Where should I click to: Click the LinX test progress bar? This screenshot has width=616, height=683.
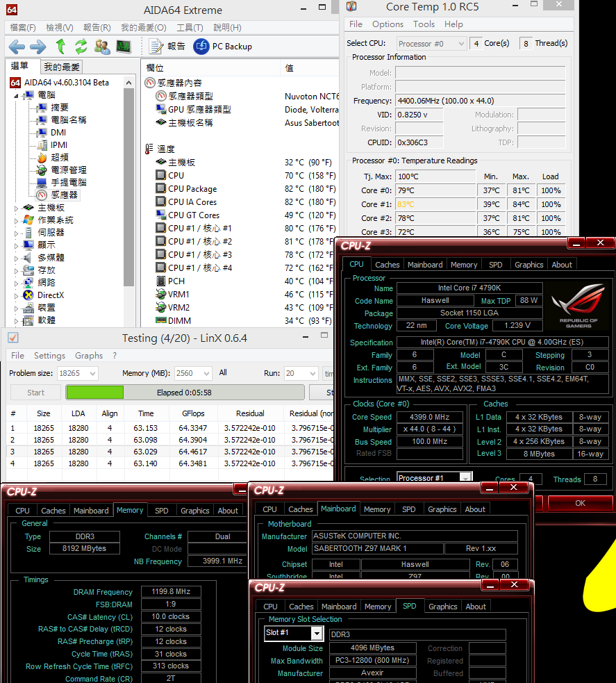coord(185,393)
